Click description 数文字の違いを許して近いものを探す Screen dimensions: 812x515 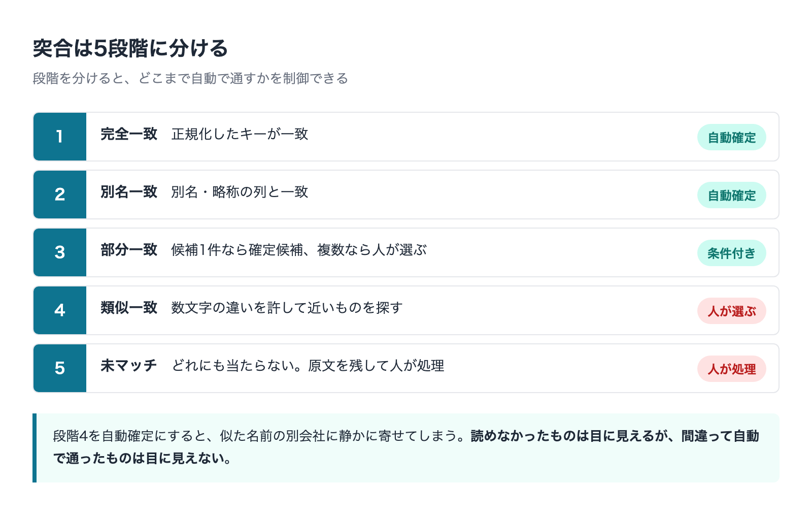point(287,308)
